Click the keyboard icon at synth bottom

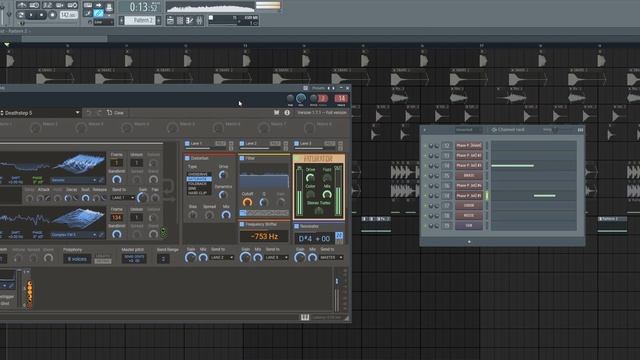(305, 317)
